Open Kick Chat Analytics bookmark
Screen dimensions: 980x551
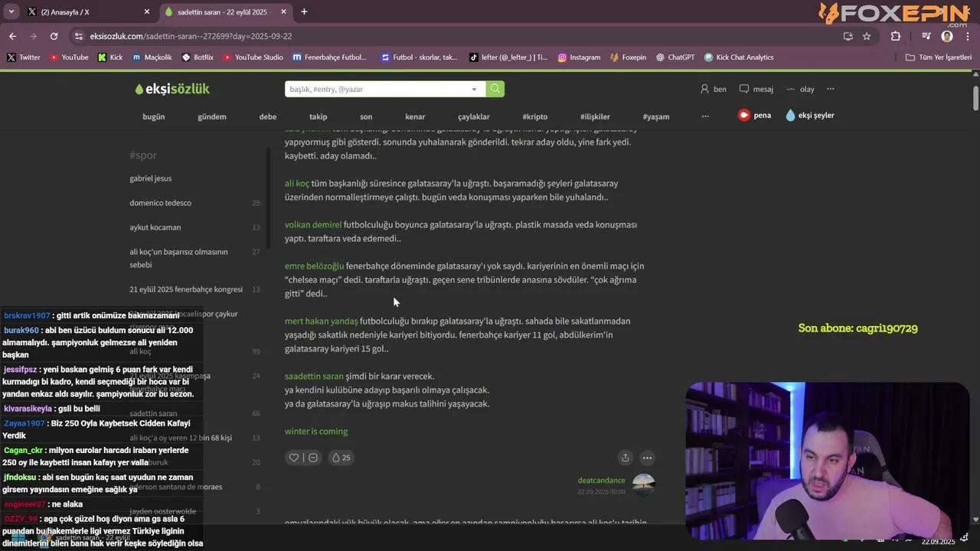click(x=739, y=57)
